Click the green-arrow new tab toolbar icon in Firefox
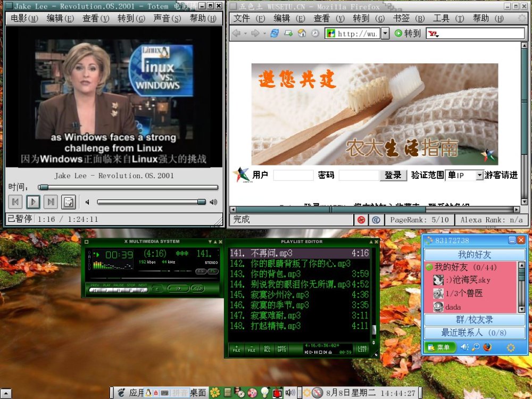Image resolution: width=532 pixels, height=399 pixels. point(288,33)
